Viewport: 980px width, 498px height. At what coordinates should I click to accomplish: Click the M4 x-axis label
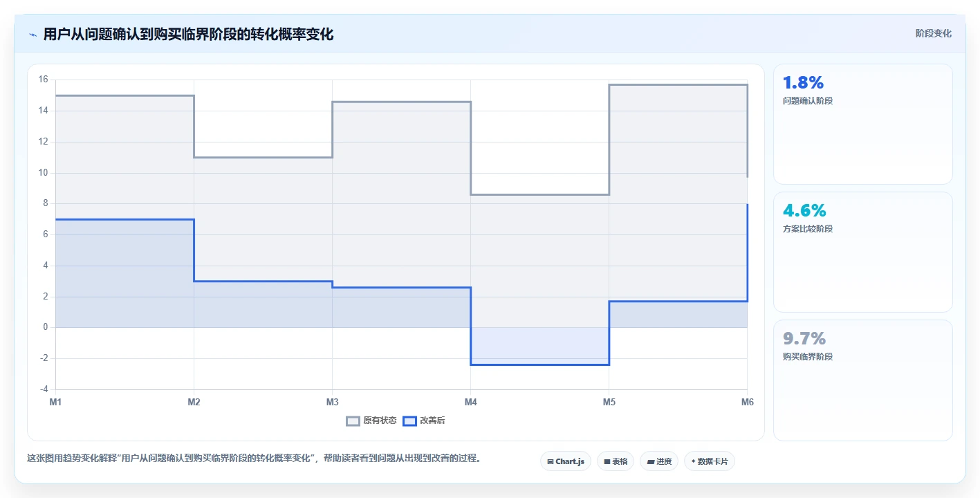(x=470, y=402)
